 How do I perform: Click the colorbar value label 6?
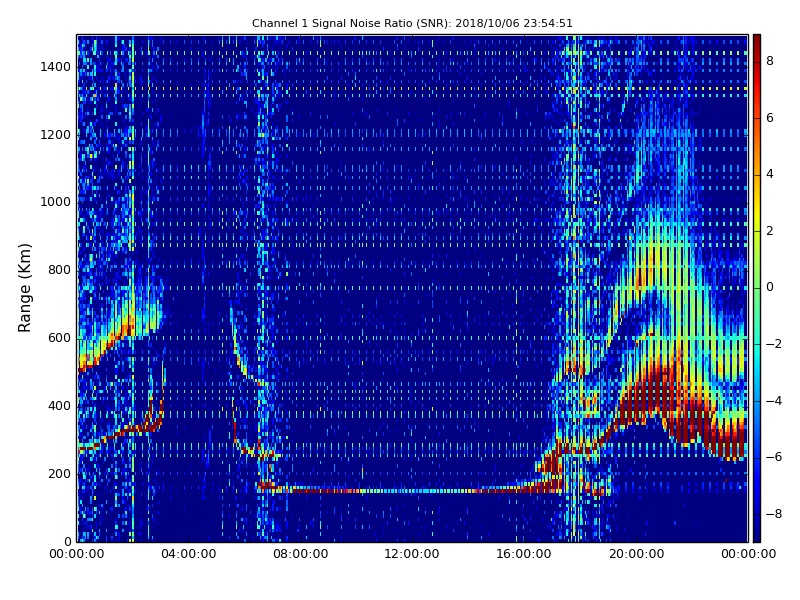pyautogui.click(x=770, y=118)
